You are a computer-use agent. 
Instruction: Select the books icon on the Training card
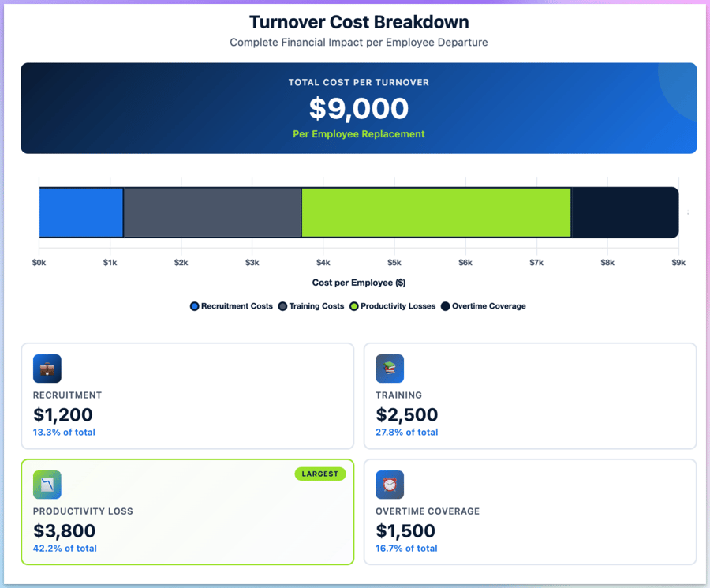point(390,368)
